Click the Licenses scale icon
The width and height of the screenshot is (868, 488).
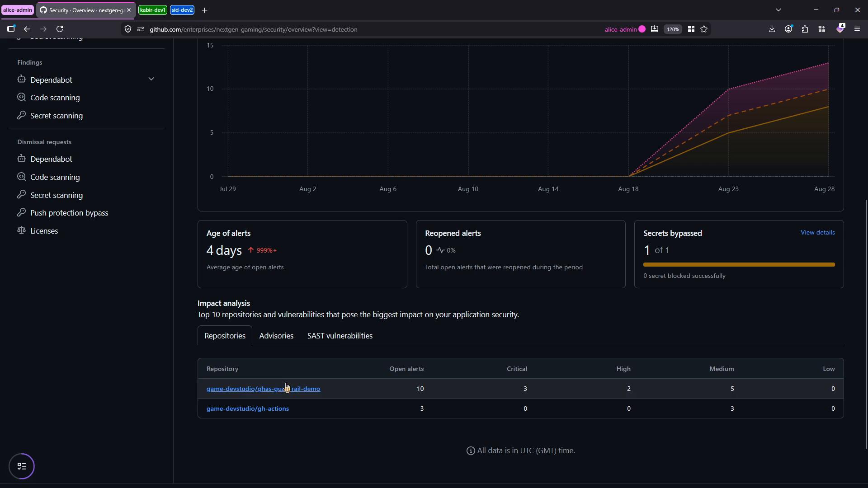[21, 230]
